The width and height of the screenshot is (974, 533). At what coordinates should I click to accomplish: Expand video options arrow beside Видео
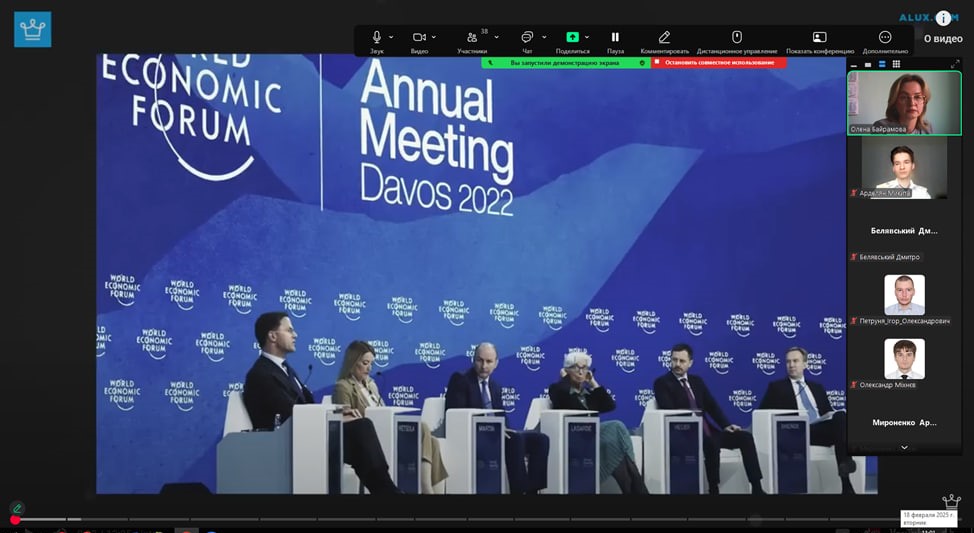434,37
